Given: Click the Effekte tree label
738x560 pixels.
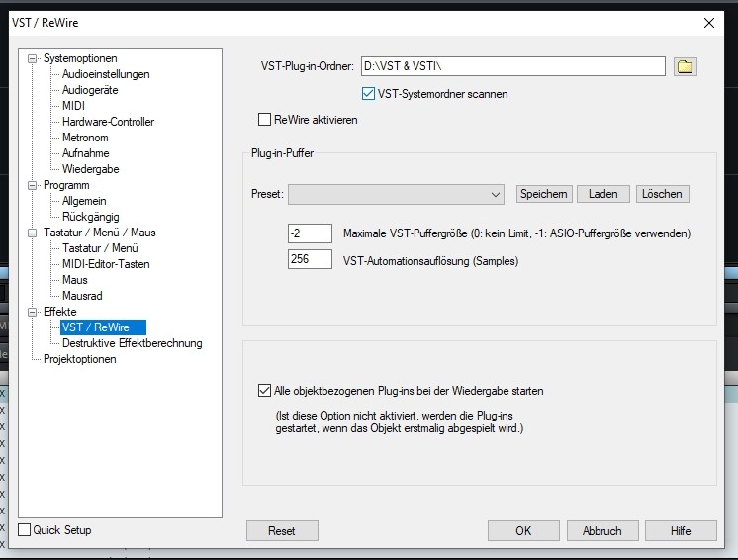Looking at the screenshot, I should 59,312.
